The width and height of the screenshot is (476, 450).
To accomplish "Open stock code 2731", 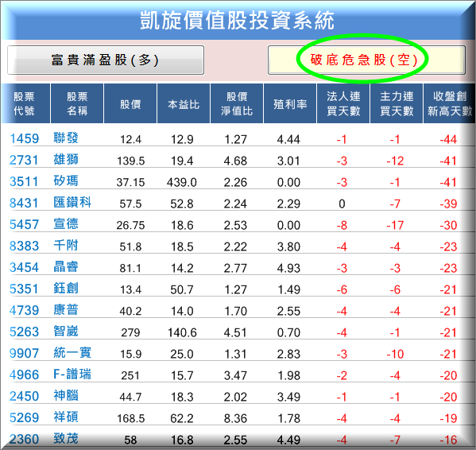I will 24,161.
